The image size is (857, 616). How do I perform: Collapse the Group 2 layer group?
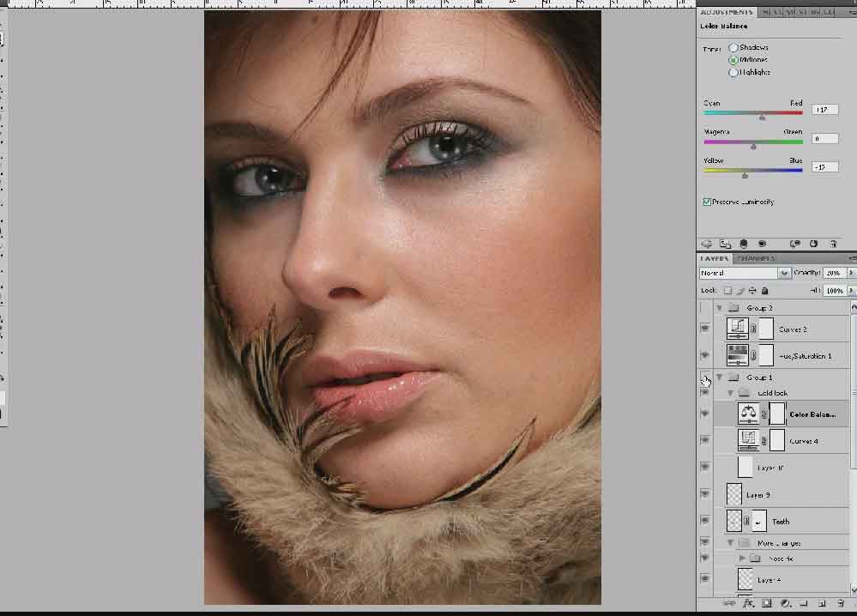719,307
